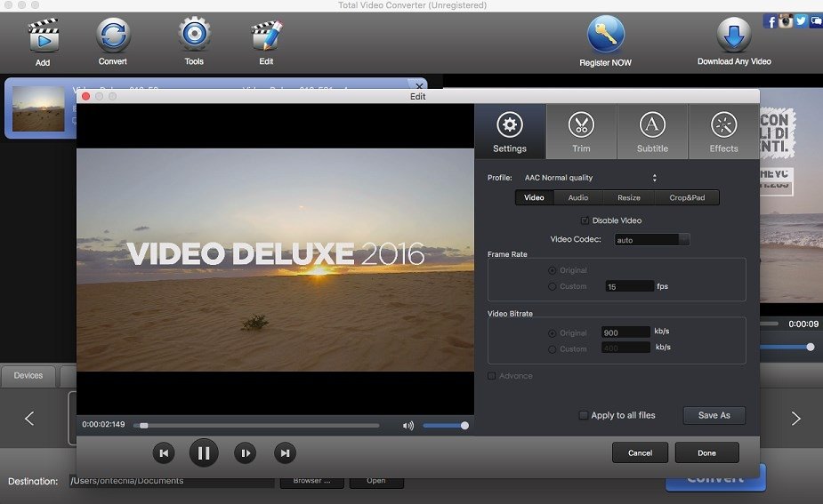823x504 pixels.
Task: Pause the video preview playback
Action: (204, 452)
